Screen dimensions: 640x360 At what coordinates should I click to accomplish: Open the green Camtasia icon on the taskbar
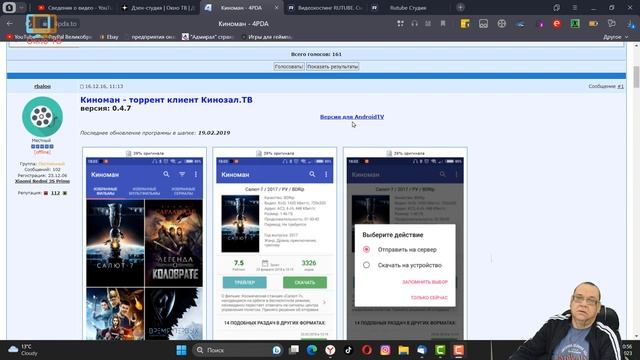440,350
